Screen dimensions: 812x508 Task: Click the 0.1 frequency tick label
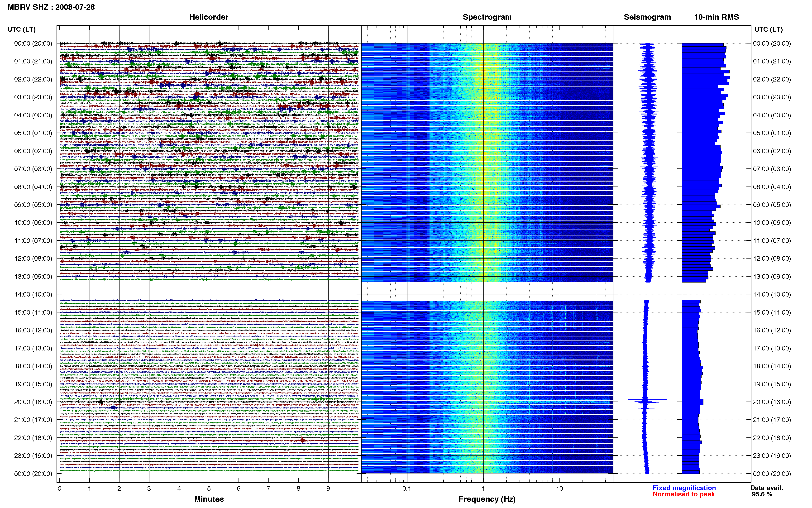click(407, 489)
